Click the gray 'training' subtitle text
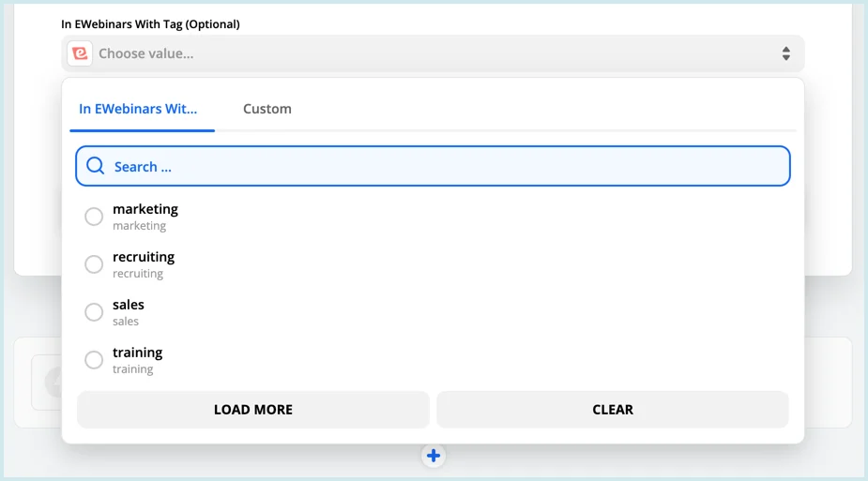Image resolution: width=868 pixels, height=481 pixels. pos(133,369)
